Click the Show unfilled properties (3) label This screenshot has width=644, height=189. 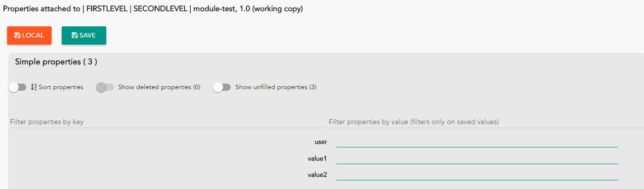276,87
